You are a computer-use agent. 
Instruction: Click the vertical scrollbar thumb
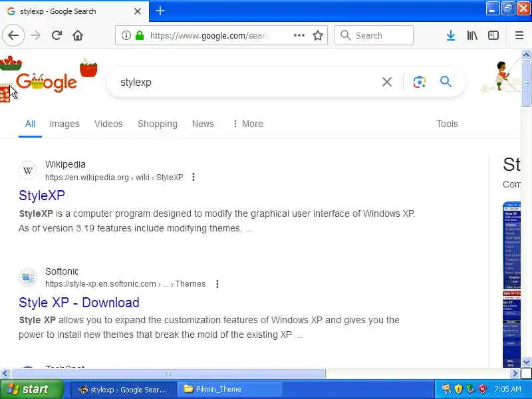pyautogui.click(x=526, y=84)
